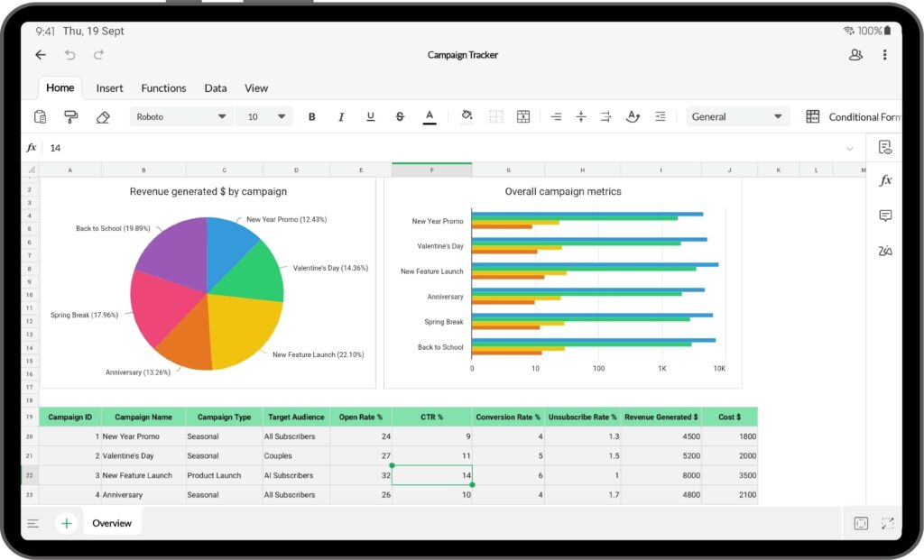Viewport: 924px width, 560px height.
Task: Click the Conditional Format button label
Action: point(864,117)
